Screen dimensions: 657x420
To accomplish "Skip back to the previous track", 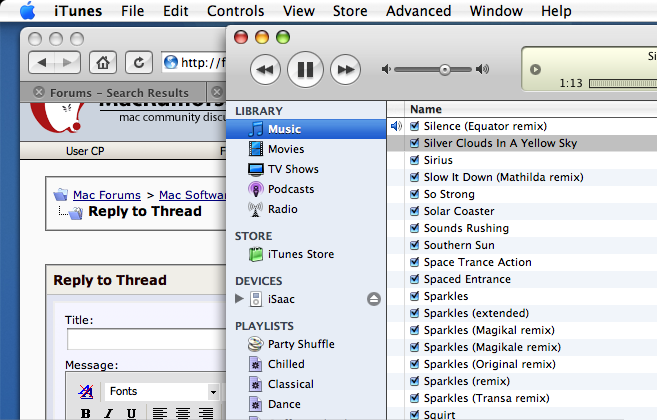I will click(x=265, y=70).
